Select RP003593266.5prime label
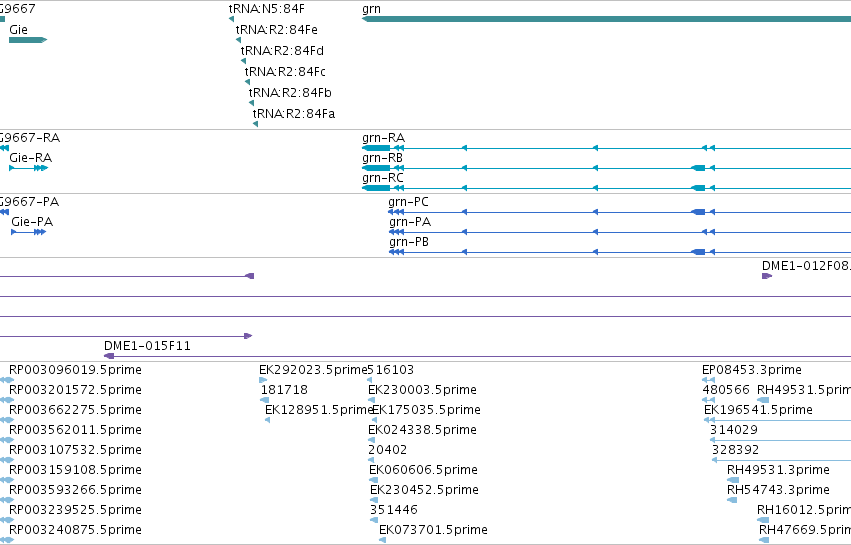This screenshot has height=545, width=851. [x=75, y=490]
